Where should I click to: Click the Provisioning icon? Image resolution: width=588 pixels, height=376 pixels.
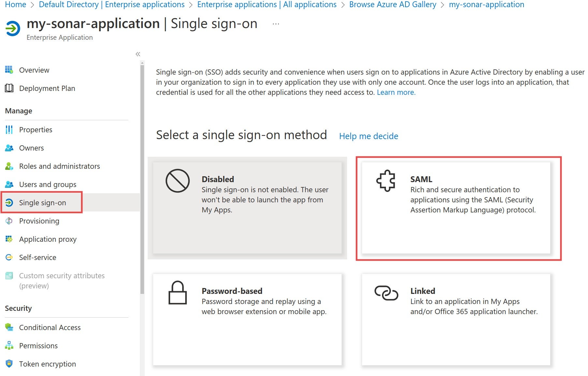[x=9, y=221]
